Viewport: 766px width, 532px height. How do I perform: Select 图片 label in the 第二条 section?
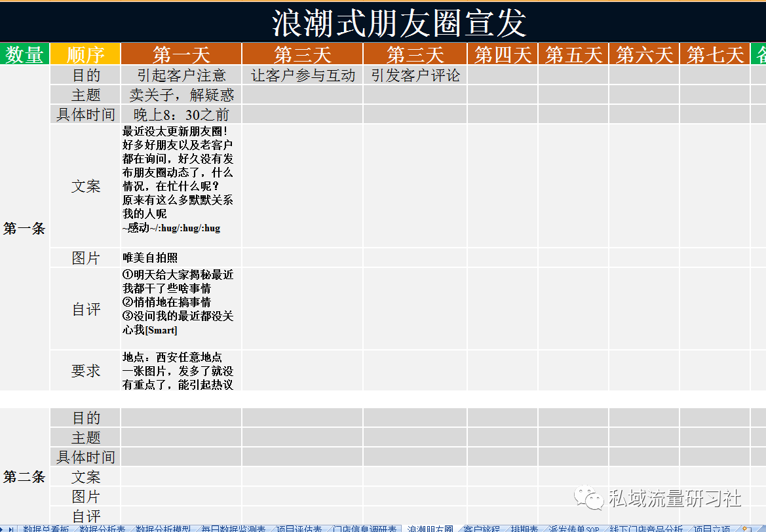[85, 497]
